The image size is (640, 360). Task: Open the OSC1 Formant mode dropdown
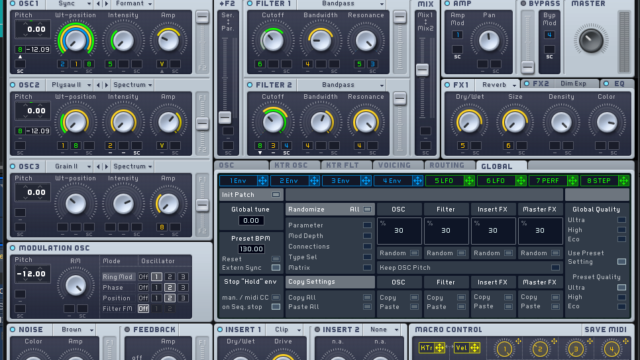(x=133, y=4)
